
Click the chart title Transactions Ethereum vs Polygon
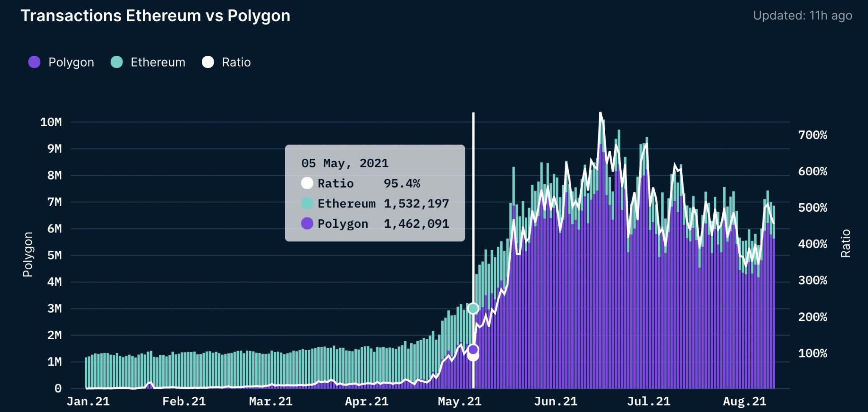156,16
